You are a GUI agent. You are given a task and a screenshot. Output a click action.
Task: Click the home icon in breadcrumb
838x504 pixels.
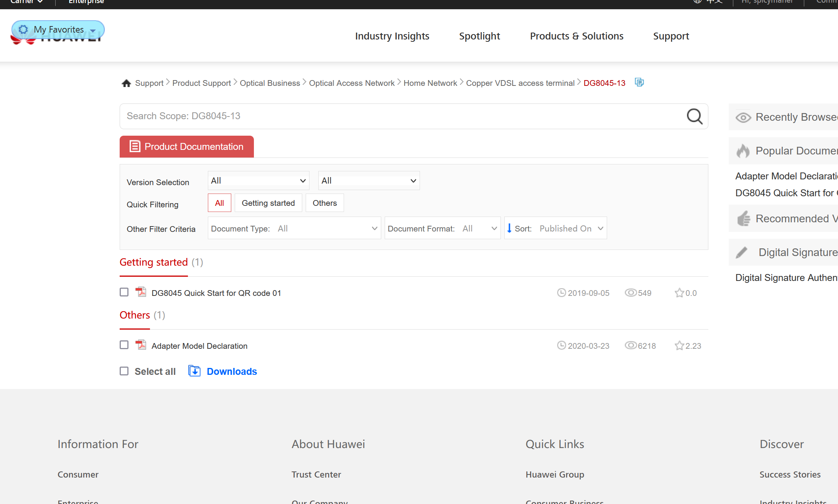coord(126,83)
